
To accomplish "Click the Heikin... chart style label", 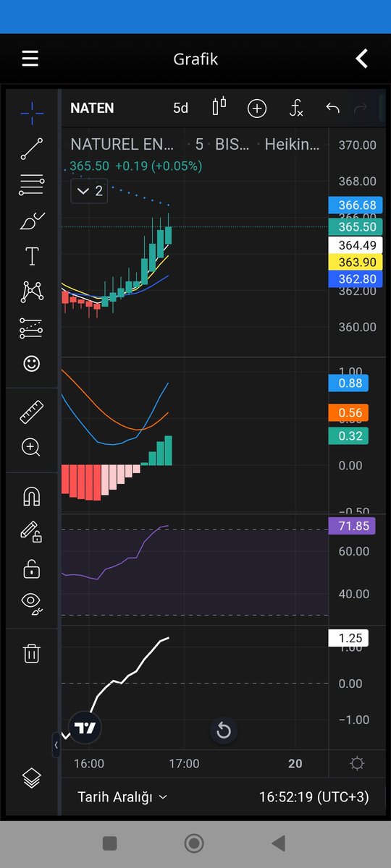I will (292, 145).
